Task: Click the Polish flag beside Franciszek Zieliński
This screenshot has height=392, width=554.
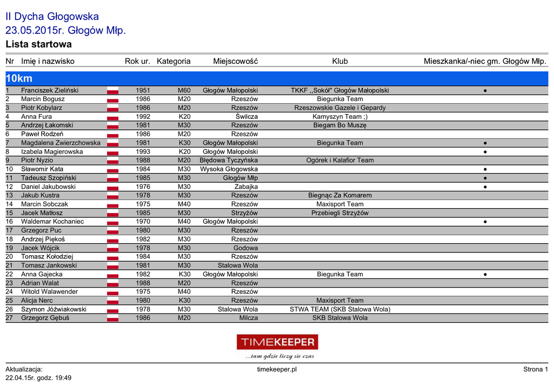Action: click(113, 90)
